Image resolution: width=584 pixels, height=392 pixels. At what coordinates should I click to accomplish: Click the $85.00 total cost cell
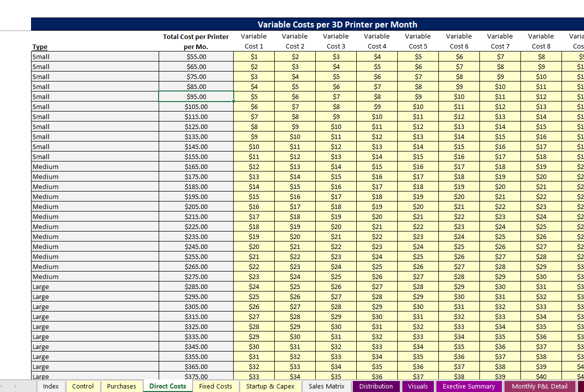pos(196,86)
